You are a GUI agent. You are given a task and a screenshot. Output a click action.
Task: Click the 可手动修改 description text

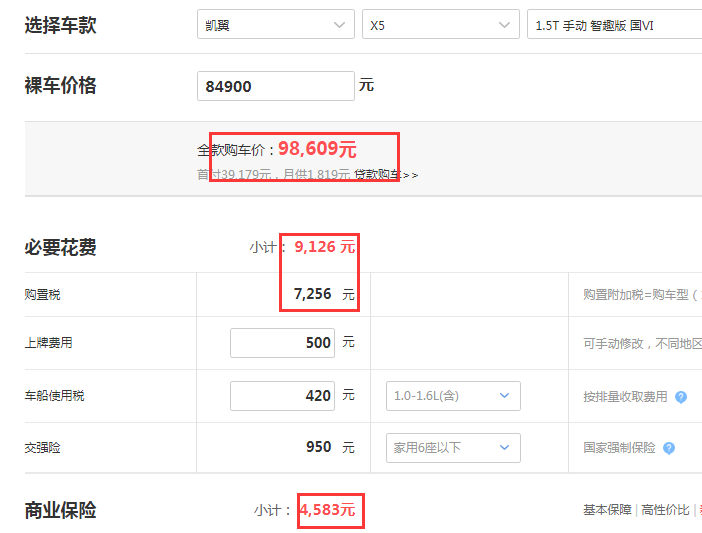click(642, 343)
